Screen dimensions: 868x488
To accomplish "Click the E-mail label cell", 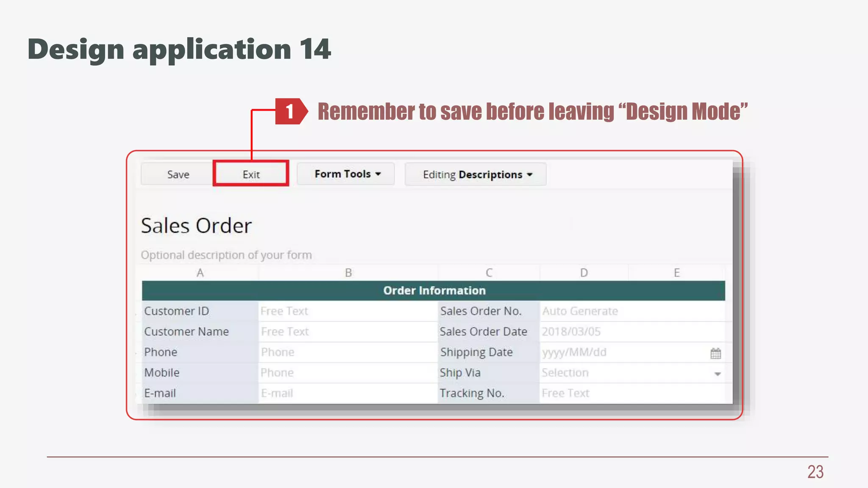I will [x=200, y=393].
